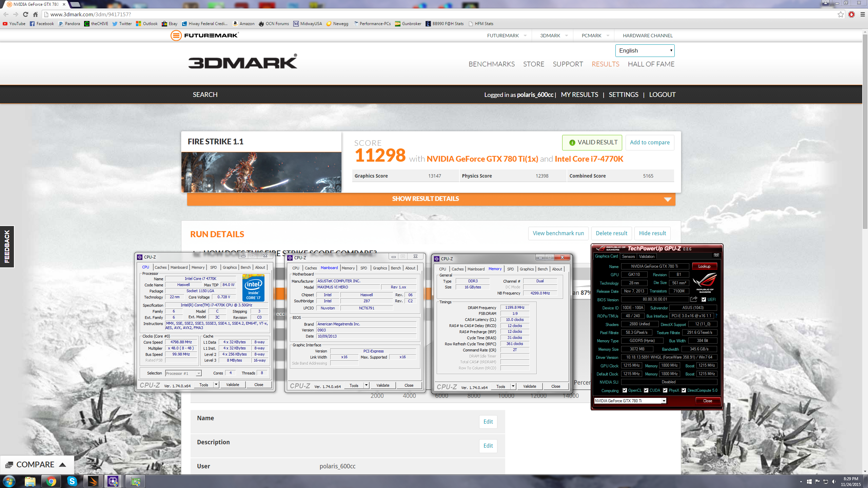Image resolution: width=868 pixels, height=488 pixels.
Task: Expand the COMPARE panel at bottom left
Action: (x=37, y=465)
